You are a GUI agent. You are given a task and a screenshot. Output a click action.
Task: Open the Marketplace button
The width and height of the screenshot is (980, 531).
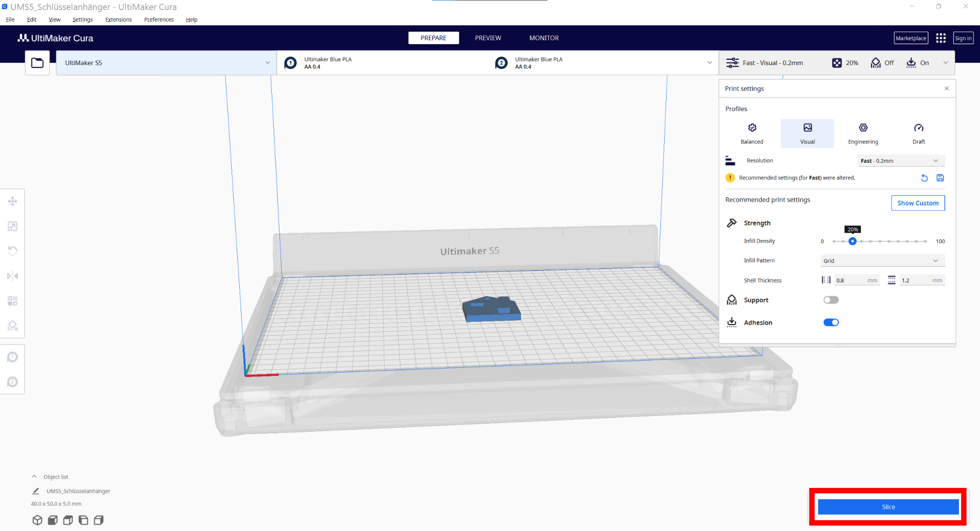point(911,38)
